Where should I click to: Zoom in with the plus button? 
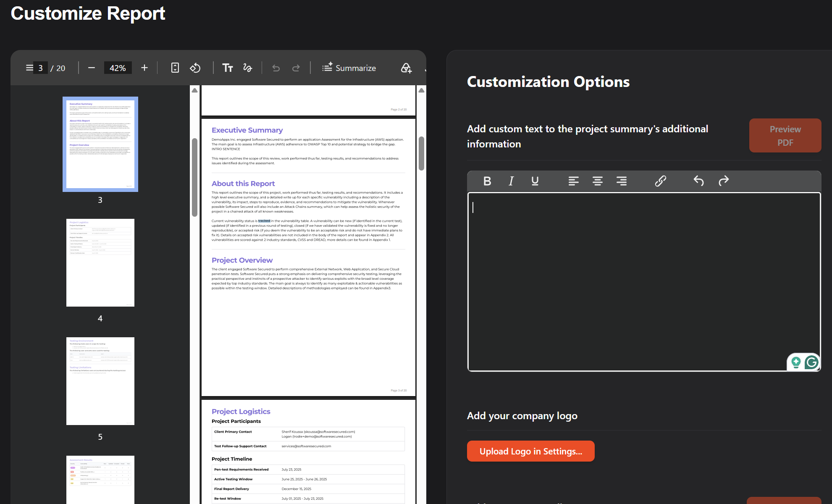tap(144, 68)
